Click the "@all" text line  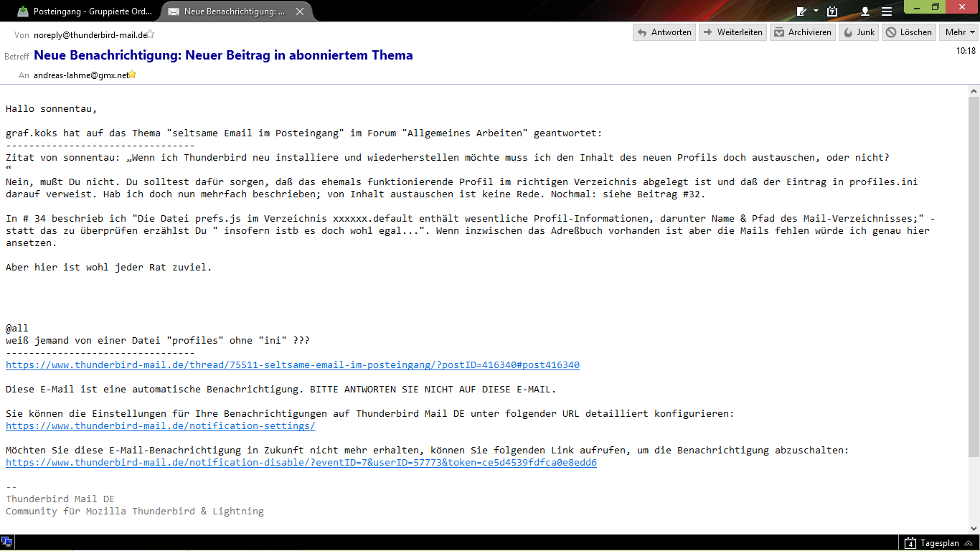17,329
